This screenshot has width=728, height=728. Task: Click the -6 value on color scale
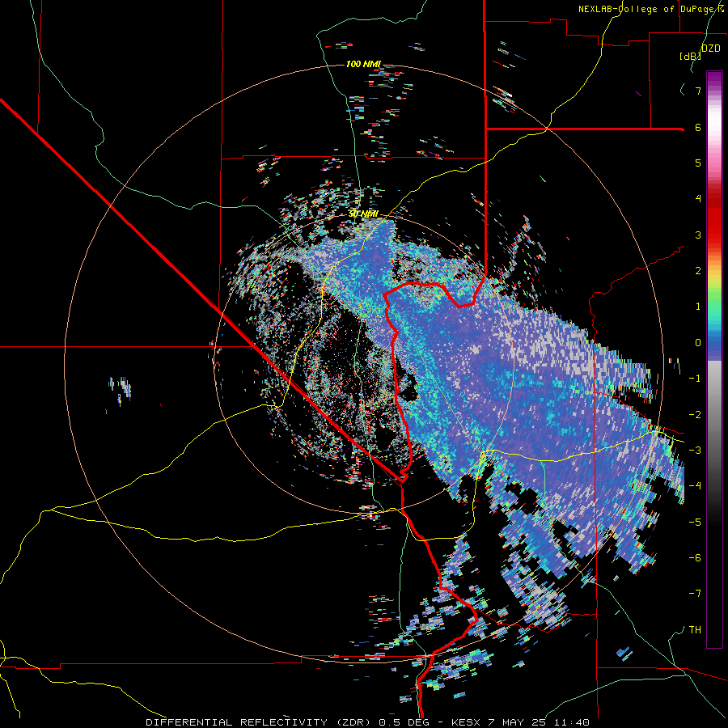695,558
